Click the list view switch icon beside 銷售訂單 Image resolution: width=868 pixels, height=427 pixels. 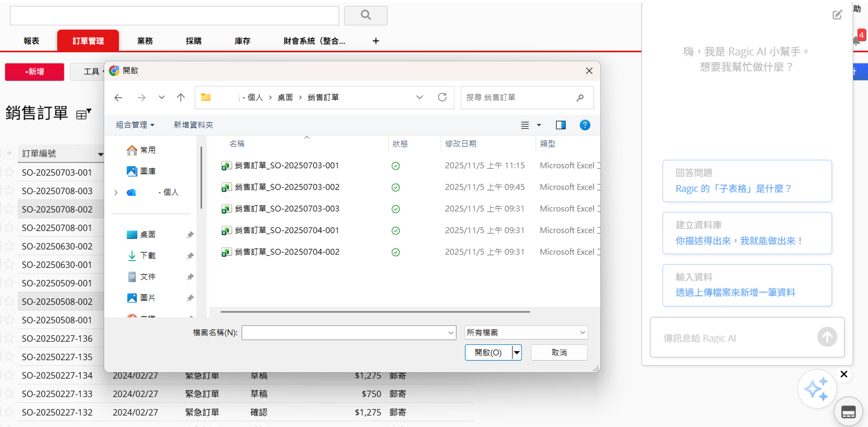(83, 114)
